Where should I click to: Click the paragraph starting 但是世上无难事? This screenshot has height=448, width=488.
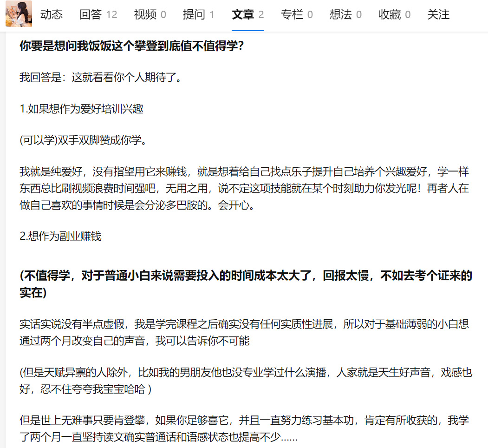pyautogui.click(x=244, y=428)
